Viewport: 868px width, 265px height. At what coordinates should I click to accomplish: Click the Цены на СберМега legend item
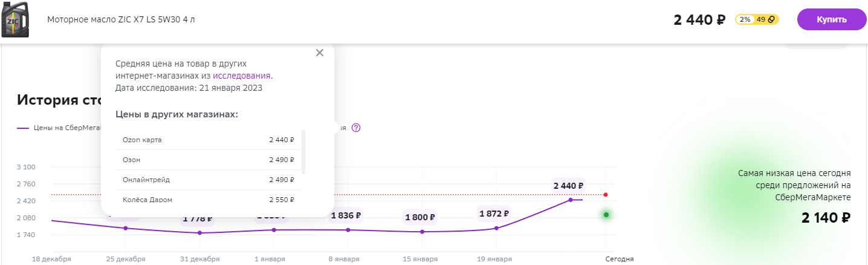coord(58,128)
